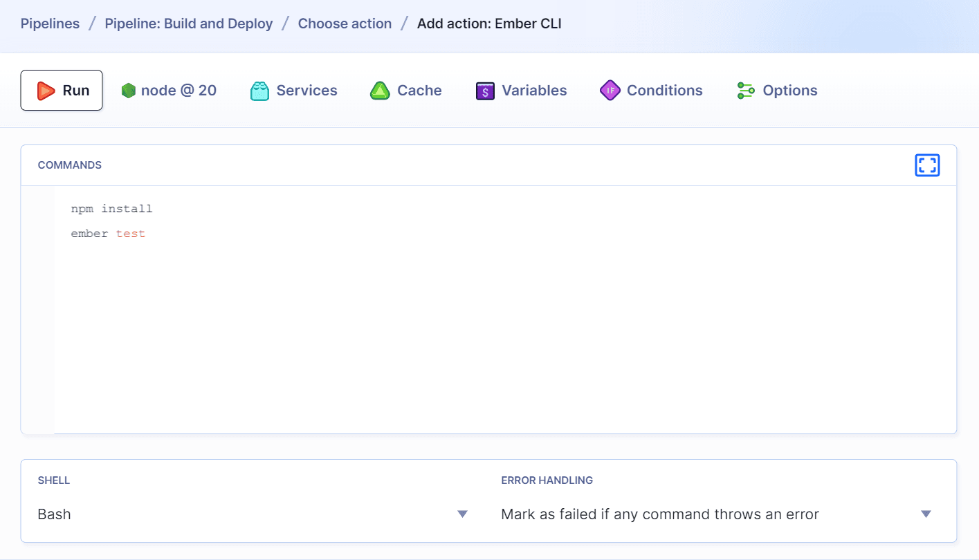The image size is (979, 560).
Task: Click the Error Handling dropdown arrow
Action: click(926, 514)
